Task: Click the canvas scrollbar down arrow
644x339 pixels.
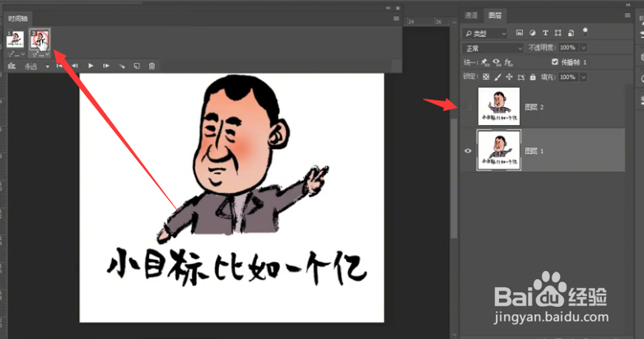Action: point(455,334)
